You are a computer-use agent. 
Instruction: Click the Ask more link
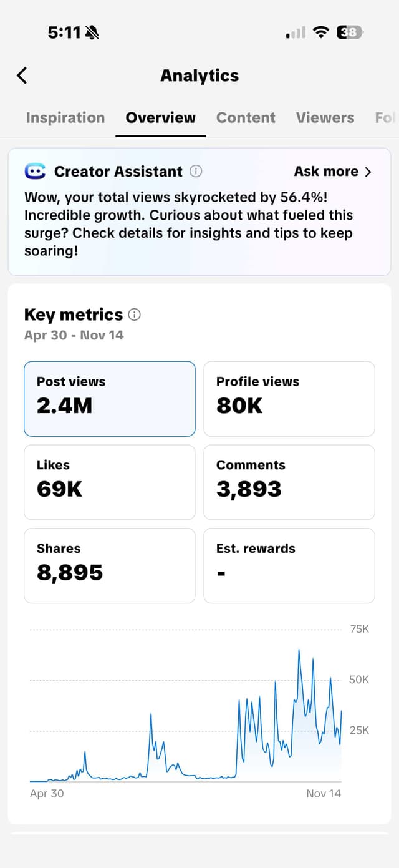click(326, 171)
